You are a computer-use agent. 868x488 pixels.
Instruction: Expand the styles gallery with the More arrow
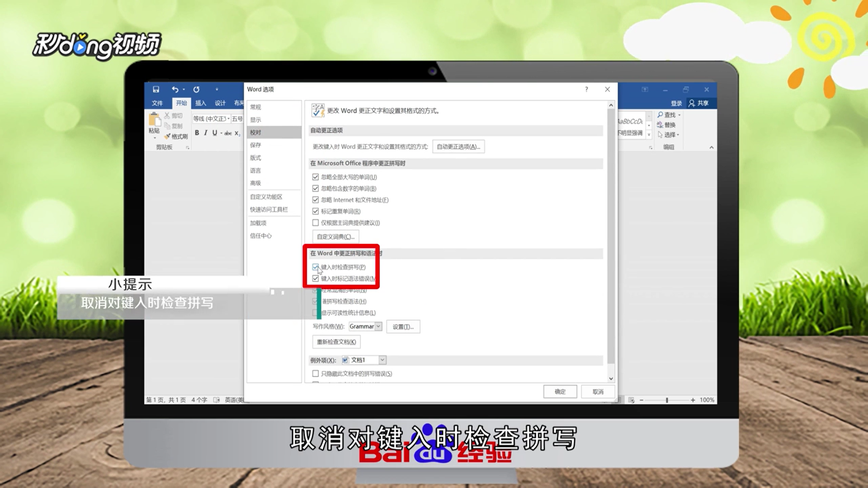[x=649, y=135]
